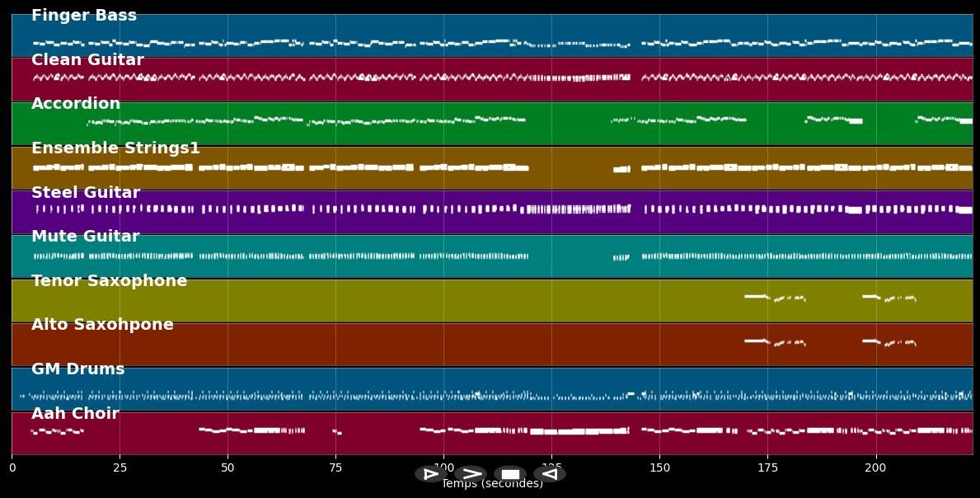
Task: Click the Alto Saxohpone track label
Action: (102, 325)
